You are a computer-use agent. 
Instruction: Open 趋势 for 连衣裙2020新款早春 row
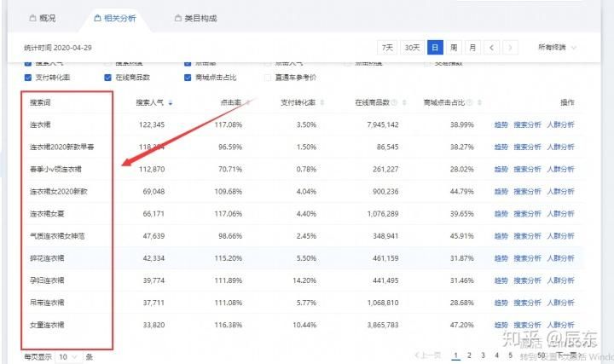(501, 147)
